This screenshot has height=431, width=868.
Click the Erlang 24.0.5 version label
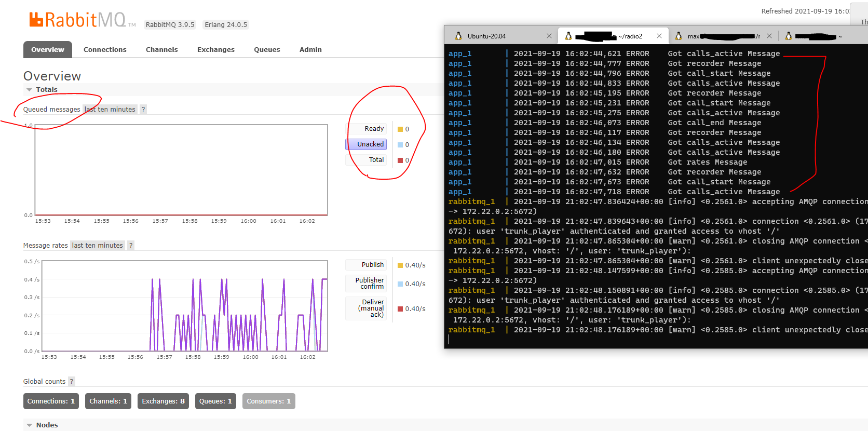click(x=226, y=24)
